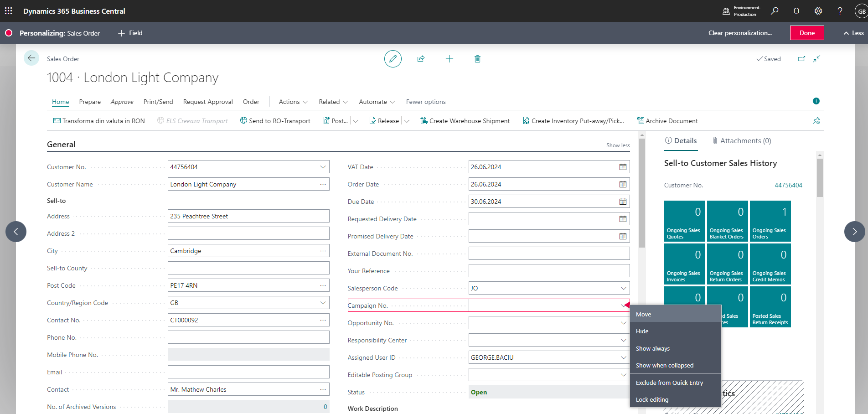Open Promised Delivery Date calendar picker
This screenshot has height=414, width=868.
coord(623,236)
